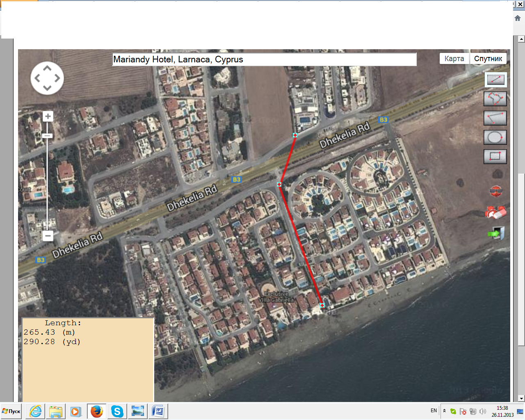Viewport: 525px width, 420px height.
Task: Select the rectangle measurement tool
Action: click(495, 156)
